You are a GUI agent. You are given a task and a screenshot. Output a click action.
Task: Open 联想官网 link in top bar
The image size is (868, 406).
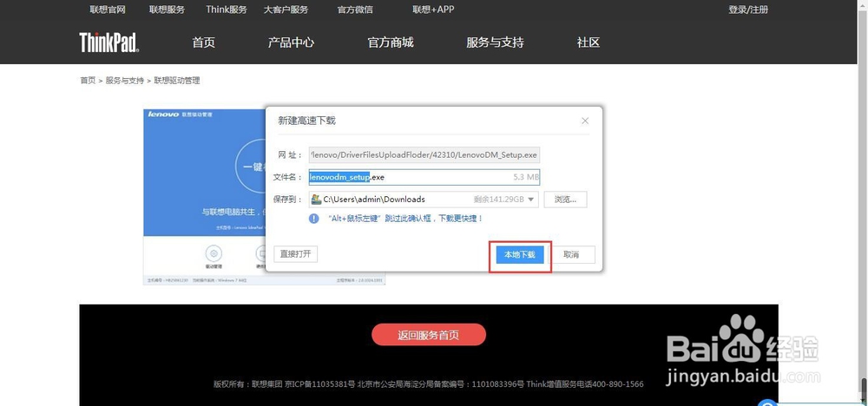[x=108, y=10]
